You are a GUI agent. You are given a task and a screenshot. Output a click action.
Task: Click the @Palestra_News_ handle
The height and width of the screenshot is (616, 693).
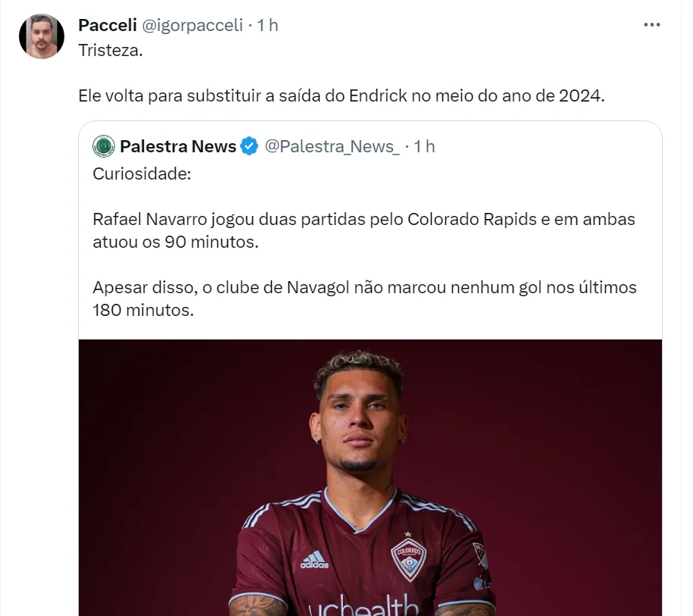click(x=332, y=146)
